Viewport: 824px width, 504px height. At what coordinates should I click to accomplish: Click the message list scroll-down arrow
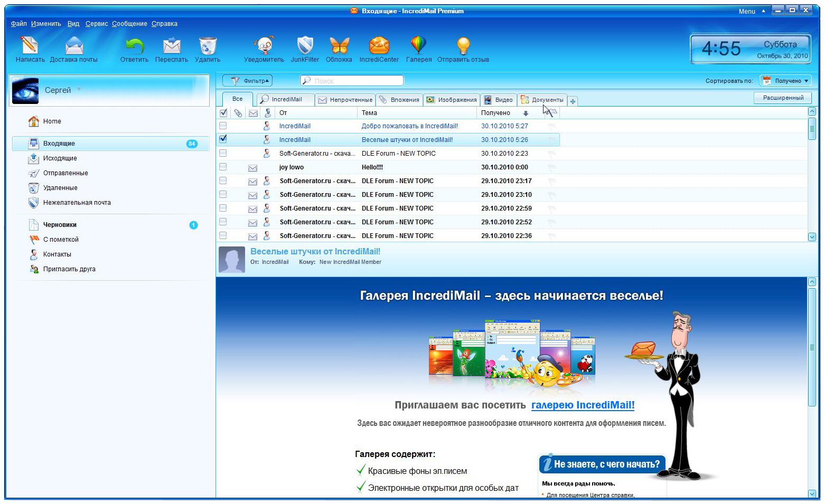point(812,237)
